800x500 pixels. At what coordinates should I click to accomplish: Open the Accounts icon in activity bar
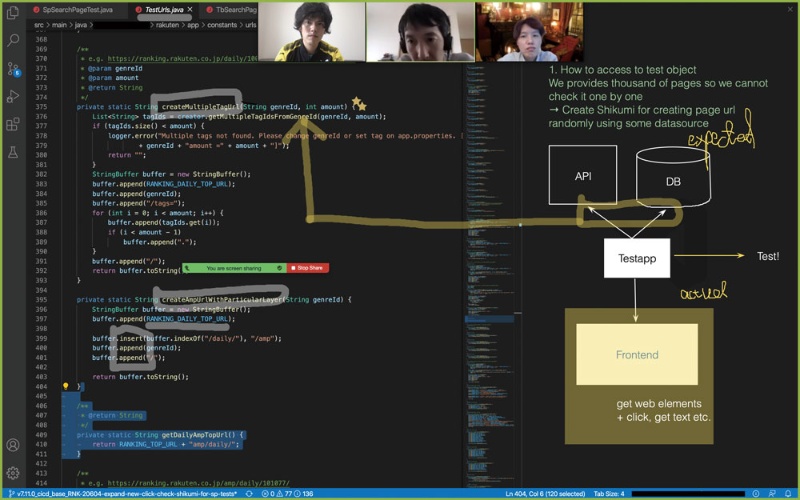13,445
